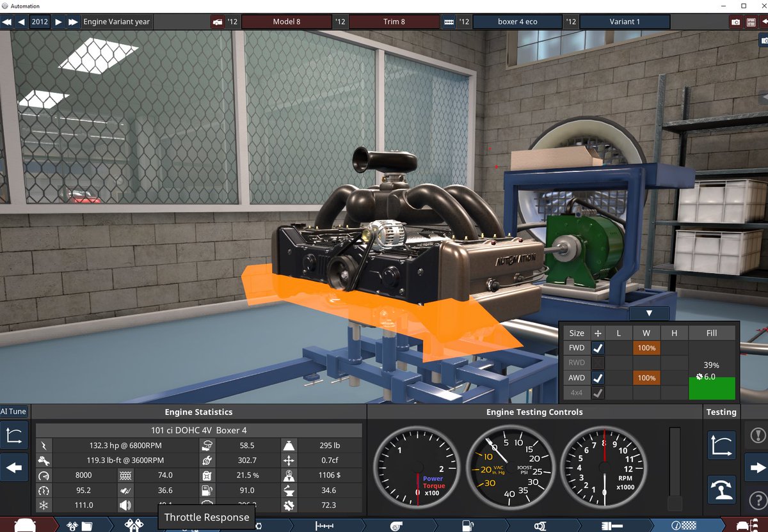Click the RPM tachometer gauge
Viewport: 768px width, 532px height.
coord(604,469)
